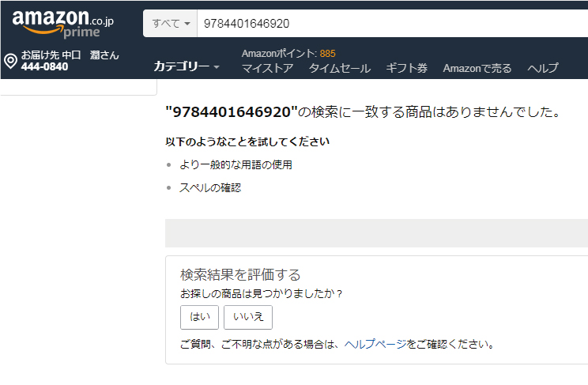The width and height of the screenshot is (588, 385).
Task: Click the 検索結果を評価する heading
Action: point(240,274)
